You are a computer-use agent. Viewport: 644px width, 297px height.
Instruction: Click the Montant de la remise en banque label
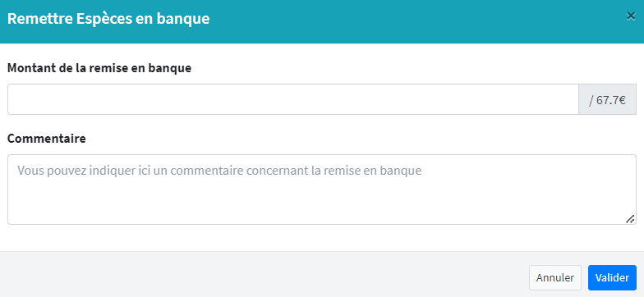99,68
